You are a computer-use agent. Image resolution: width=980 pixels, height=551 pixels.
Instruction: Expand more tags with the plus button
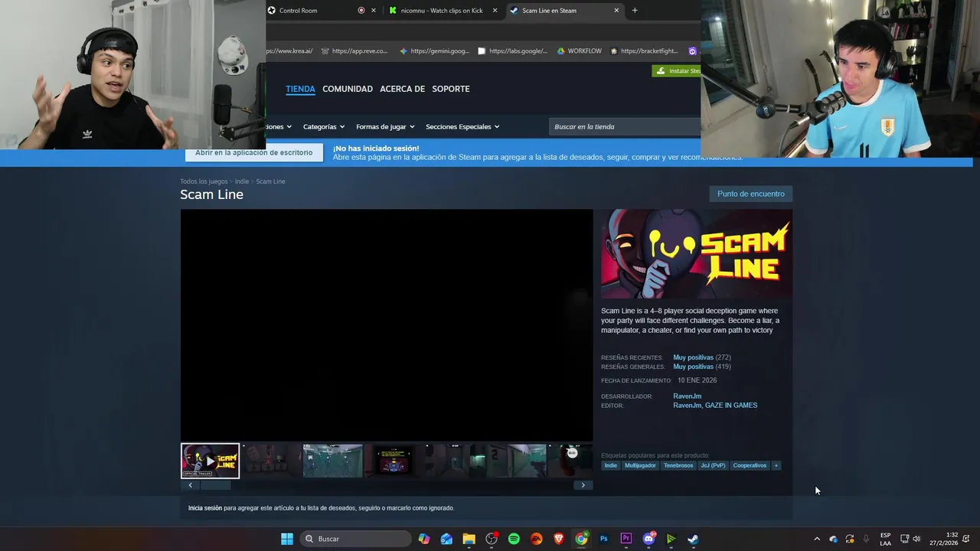[x=776, y=465]
